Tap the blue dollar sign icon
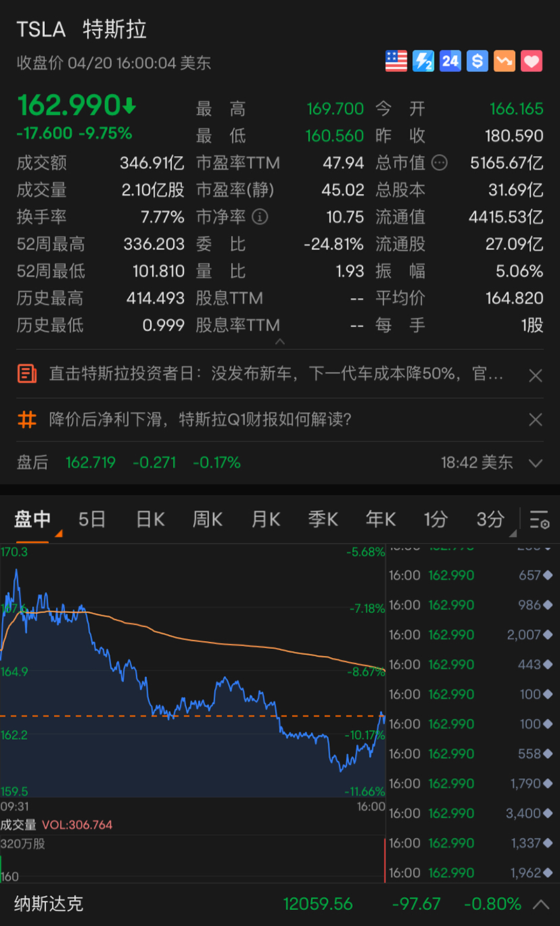The height and width of the screenshot is (926, 560). tap(477, 61)
